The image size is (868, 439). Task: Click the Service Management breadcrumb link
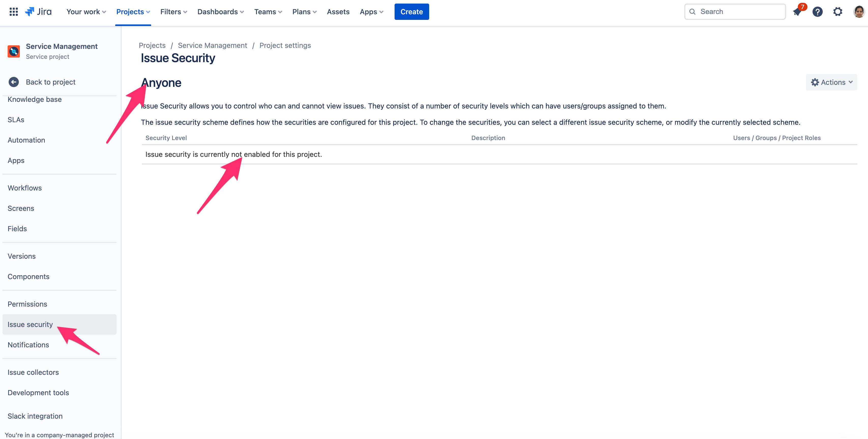(212, 45)
